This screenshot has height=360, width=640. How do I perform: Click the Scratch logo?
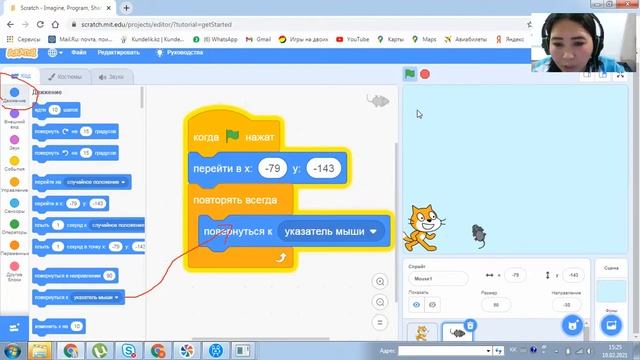(22, 53)
